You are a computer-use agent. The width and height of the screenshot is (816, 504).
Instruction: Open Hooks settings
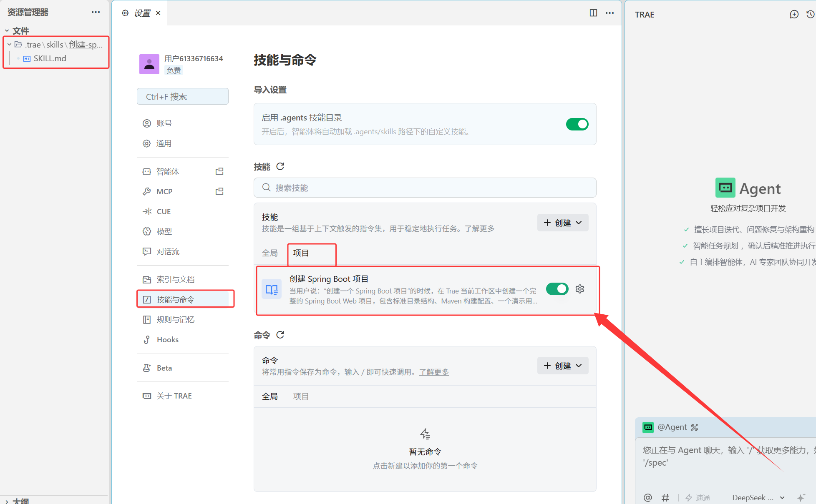pos(182,340)
